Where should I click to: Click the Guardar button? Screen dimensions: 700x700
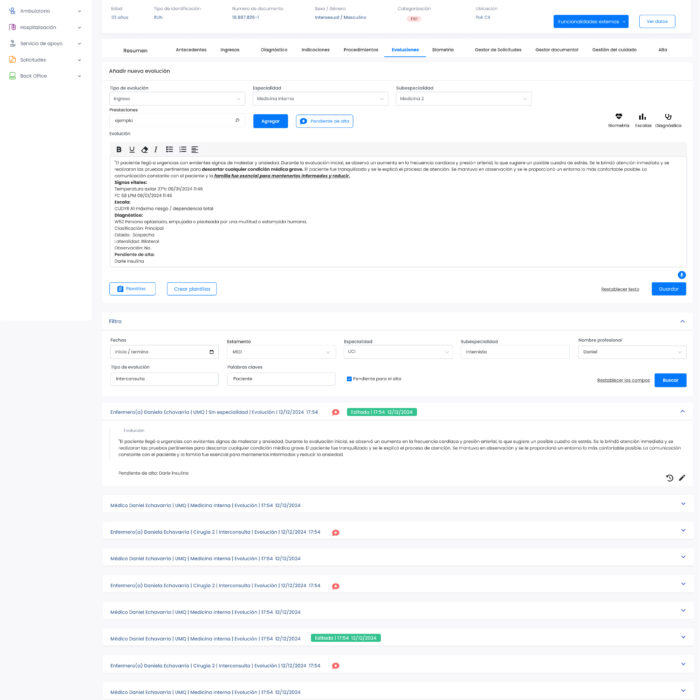(668, 289)
